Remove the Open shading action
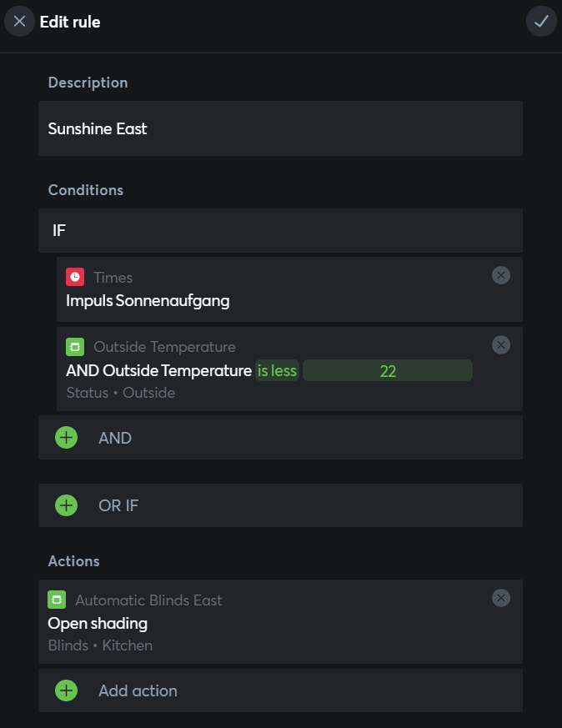The height and width of the screenshot is (728, 562). tap(501, 598)
